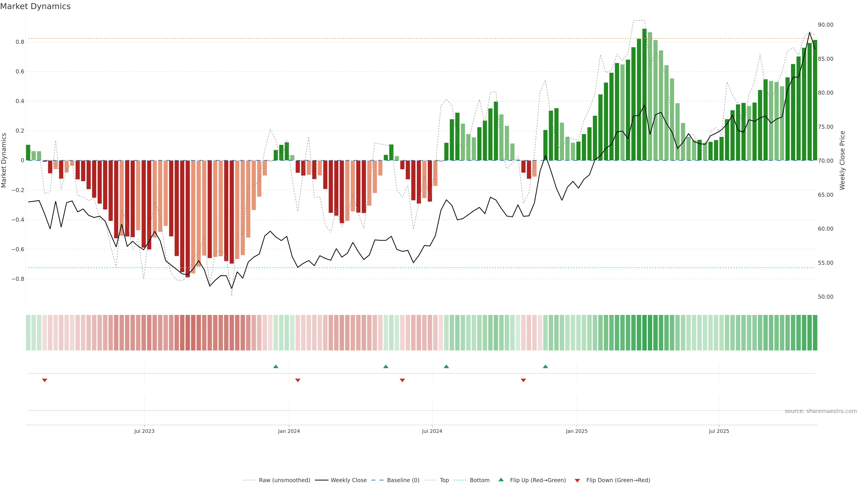The height and width of the screenshot is (488, 868).
Task: Click the Jul 2023 x-axis label
Action: [x=144, y=431]
